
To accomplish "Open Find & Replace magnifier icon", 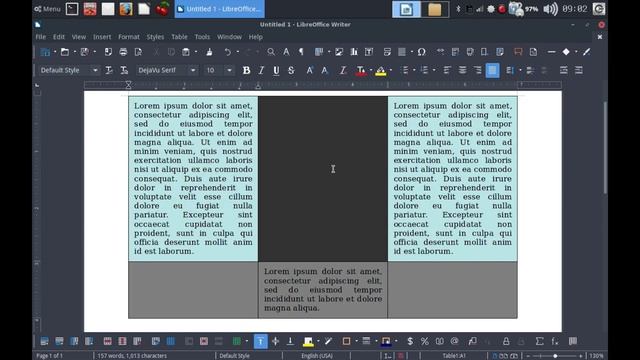I will [271, 52].
